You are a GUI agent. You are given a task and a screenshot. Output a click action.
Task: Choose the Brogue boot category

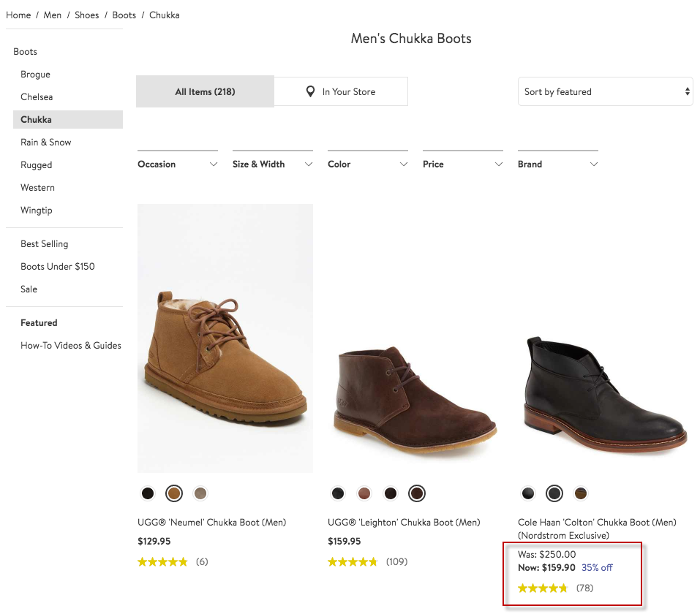35,75
